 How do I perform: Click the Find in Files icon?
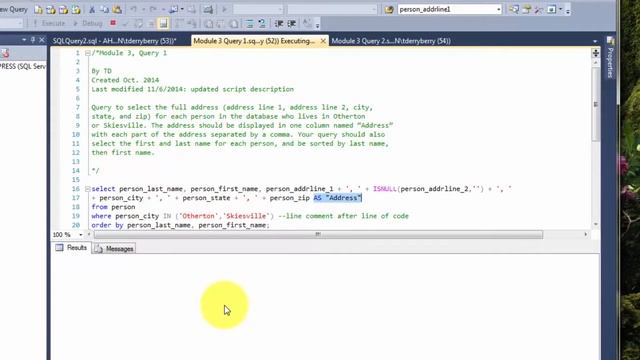tap(389, 9)
